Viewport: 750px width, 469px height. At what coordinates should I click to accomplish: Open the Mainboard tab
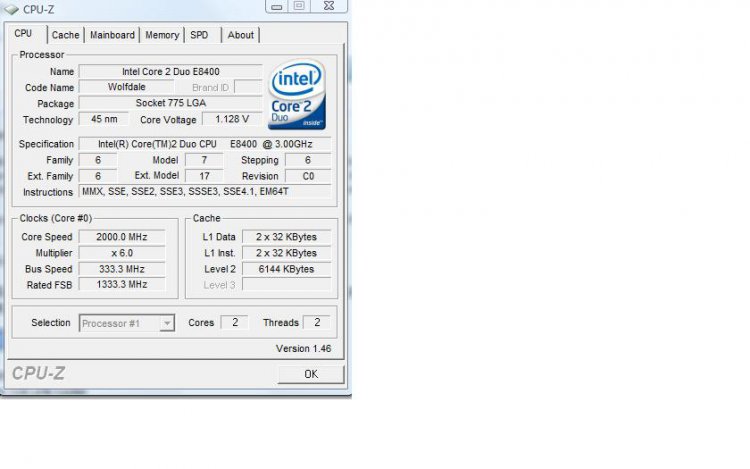112,35
